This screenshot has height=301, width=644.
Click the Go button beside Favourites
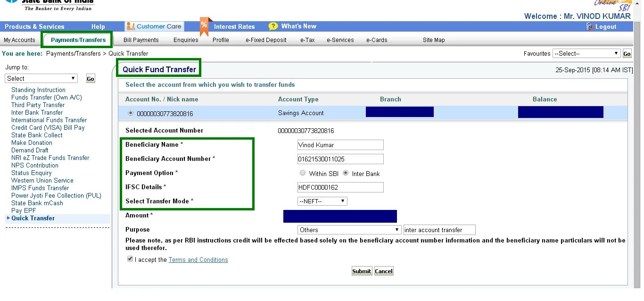point(627,53)
